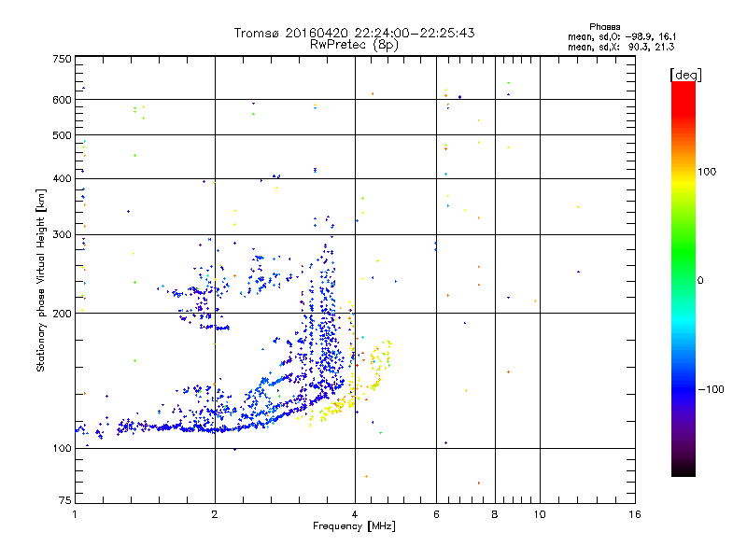Screen dimensions: 747x560
Task: Click the x-axis tick label '16'
Action: [635, 514]
